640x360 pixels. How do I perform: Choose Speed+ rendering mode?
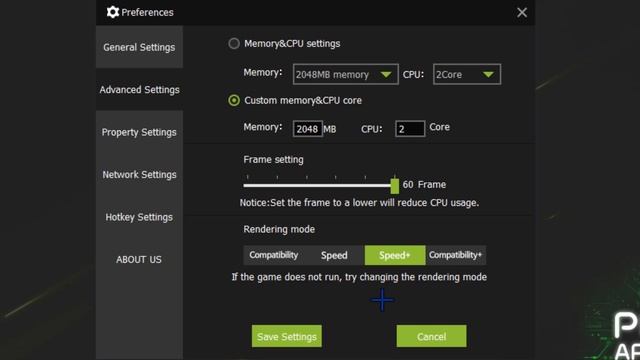tap(395, 255)
